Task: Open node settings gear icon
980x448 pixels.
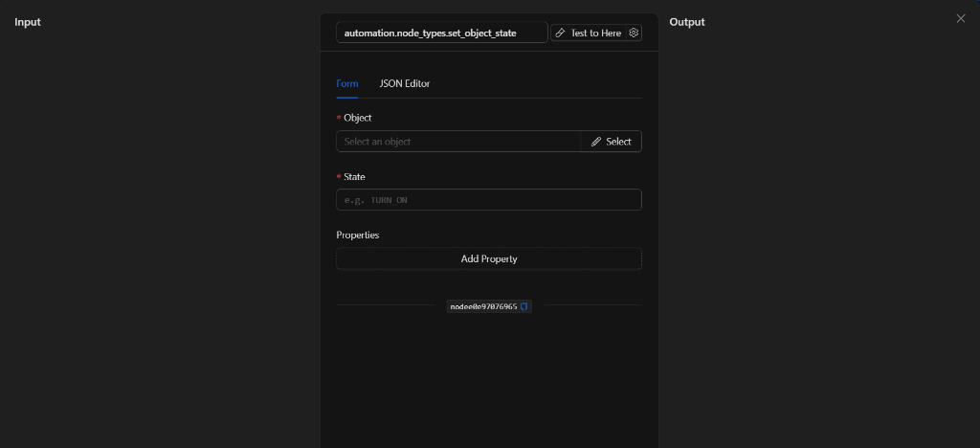Action: (x=634, y=33)
